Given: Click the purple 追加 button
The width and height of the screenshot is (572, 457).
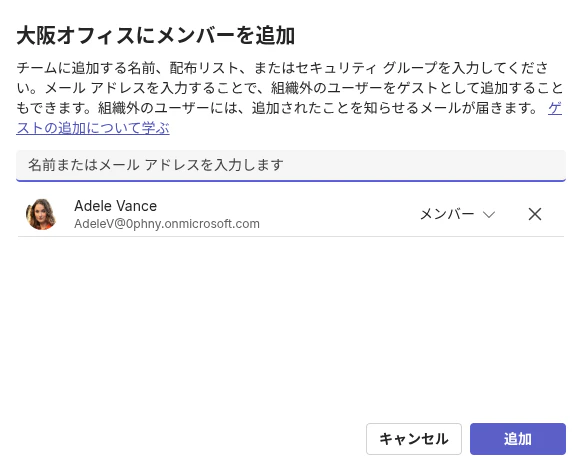Looking at the screenshot, I should (518, 439).
